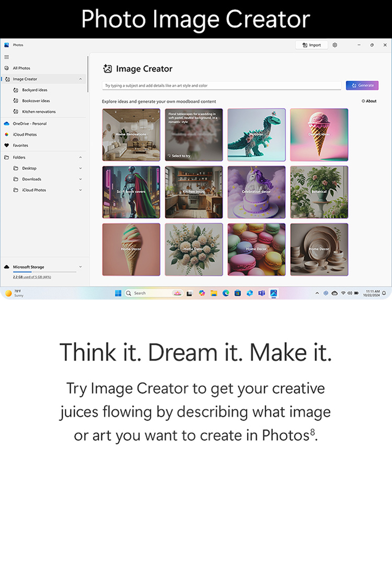Select All Photos in the sidebar
This screenshot has width=392, height=572.
click(x=21, y=68)
